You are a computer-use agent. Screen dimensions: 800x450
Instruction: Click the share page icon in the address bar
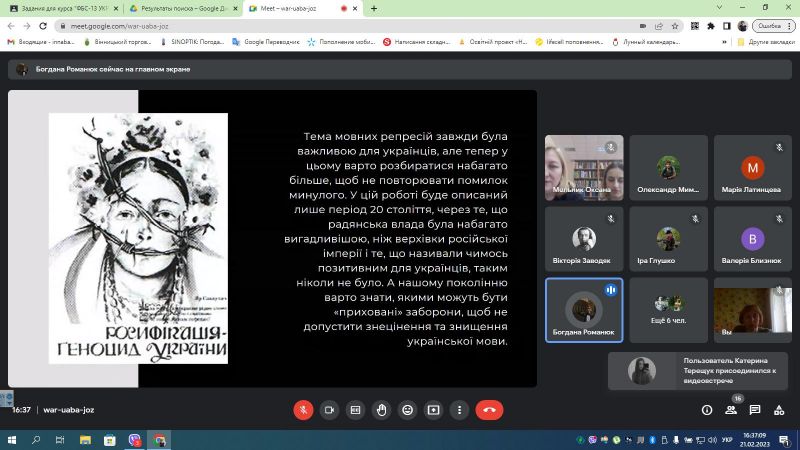pyautogui.click(x=659, y=26)
